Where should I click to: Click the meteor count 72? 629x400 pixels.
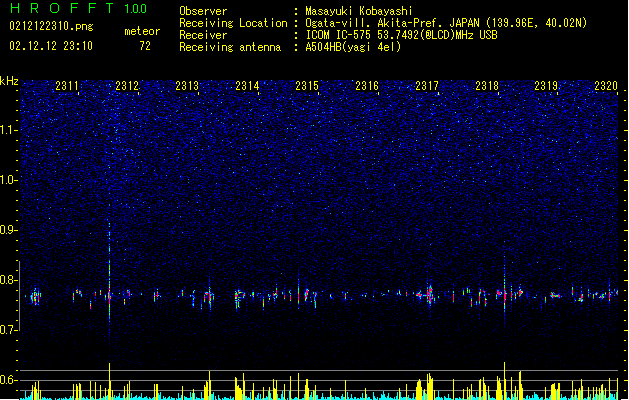click(145, 46)
